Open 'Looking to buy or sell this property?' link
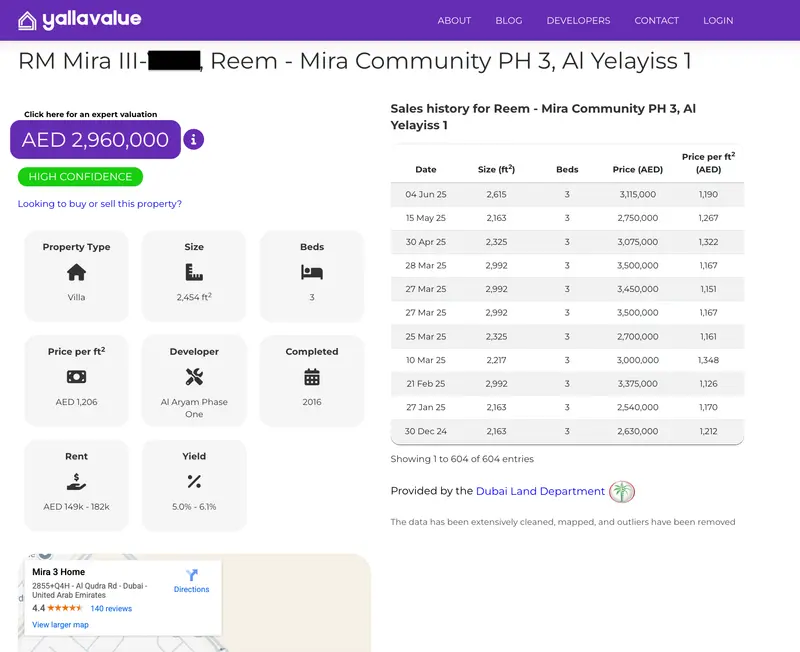 click(x=99, y=204)
